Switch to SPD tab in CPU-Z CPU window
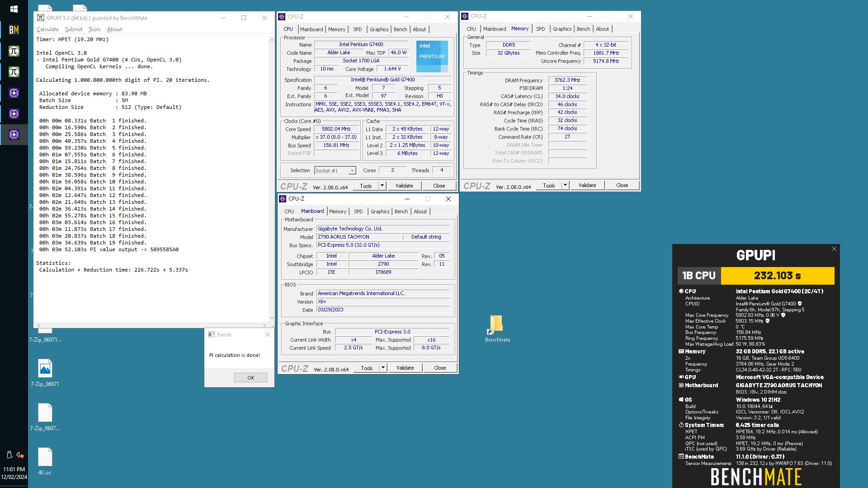The image size is (868, 488). (357, 29)
